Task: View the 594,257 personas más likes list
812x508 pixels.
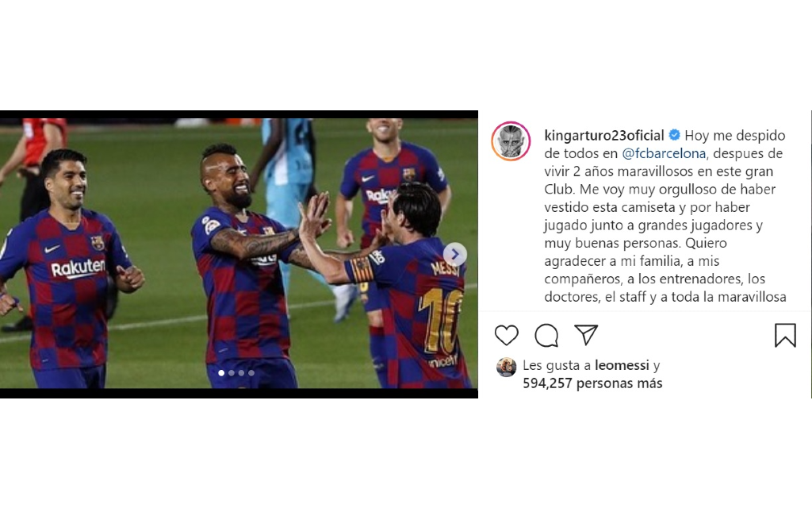Action: tap(592, 383)
